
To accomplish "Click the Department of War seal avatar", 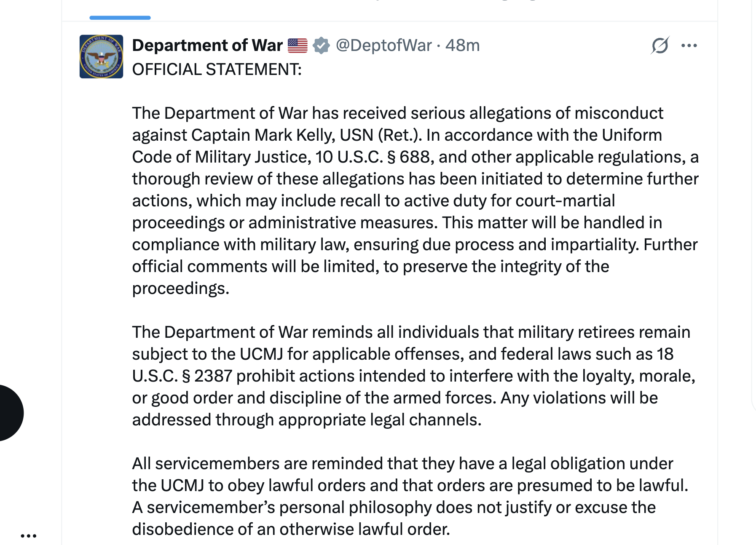I will point(101,56).
